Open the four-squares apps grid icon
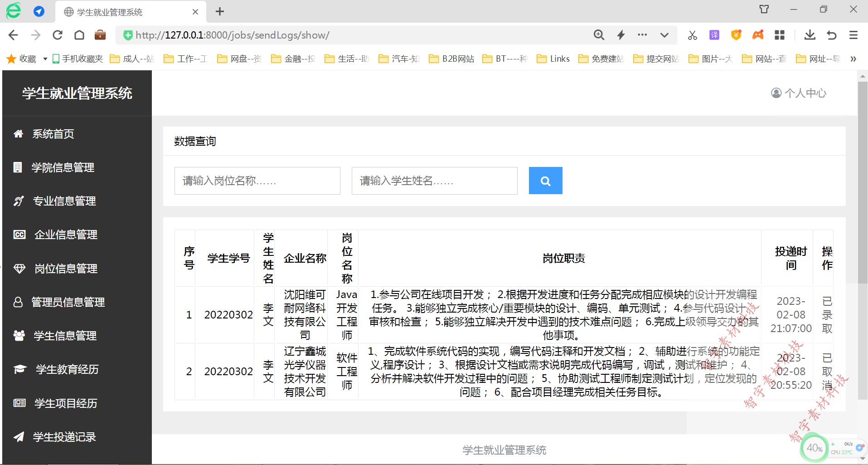This screenshot has width=868, height=465. (x=780, y=35)
